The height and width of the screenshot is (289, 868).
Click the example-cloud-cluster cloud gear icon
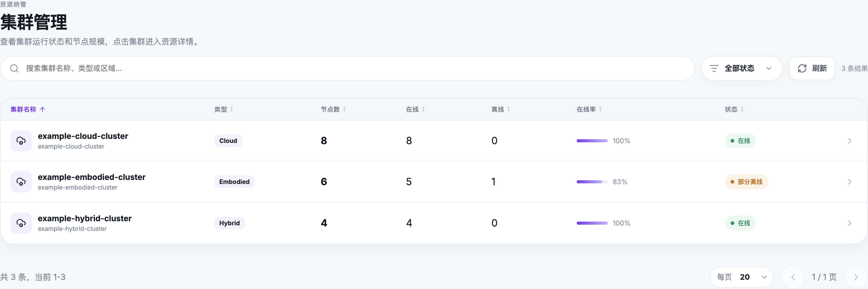21,141
